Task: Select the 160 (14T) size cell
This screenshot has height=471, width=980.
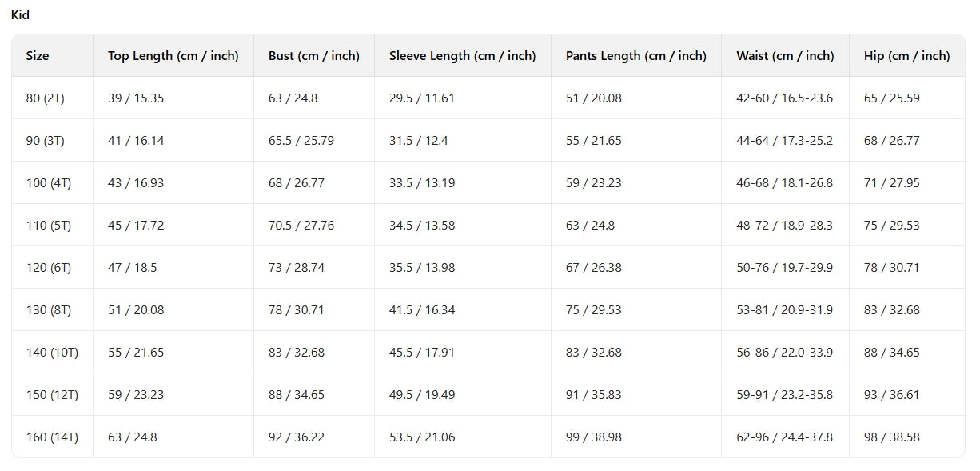Action: pos(52,437)
